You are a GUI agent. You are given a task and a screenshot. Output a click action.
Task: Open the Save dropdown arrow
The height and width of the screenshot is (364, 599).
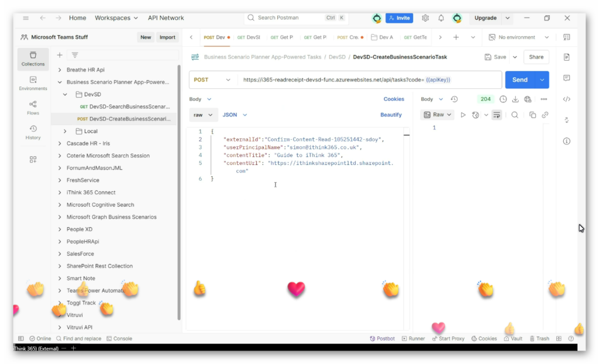pyautogui.click(x=515, y=57)
